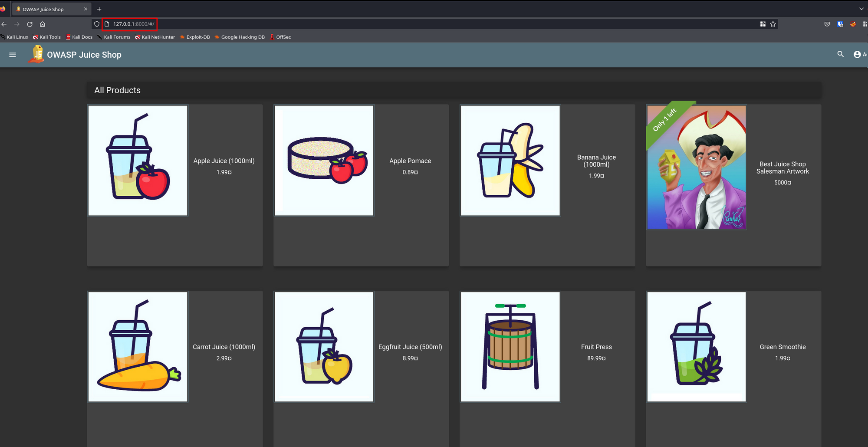This screenshot has width=868, height=447.
Task: Reload the current page
Action: 30,24
